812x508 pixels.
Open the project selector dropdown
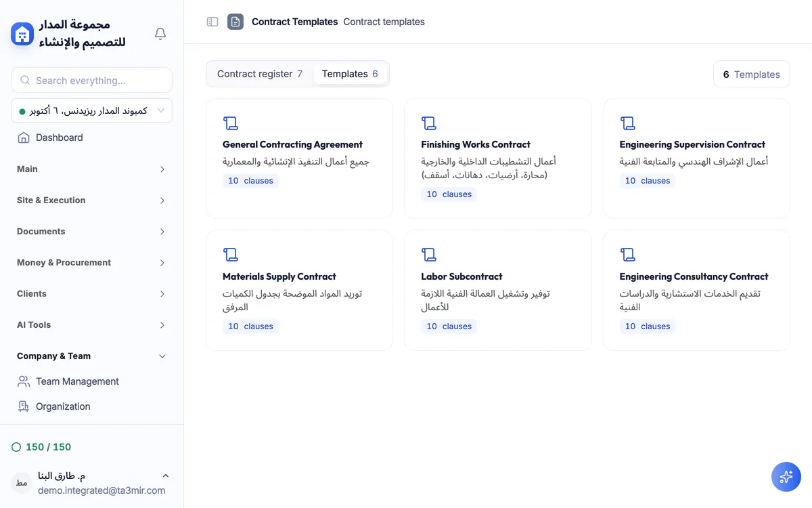[91, 110]
